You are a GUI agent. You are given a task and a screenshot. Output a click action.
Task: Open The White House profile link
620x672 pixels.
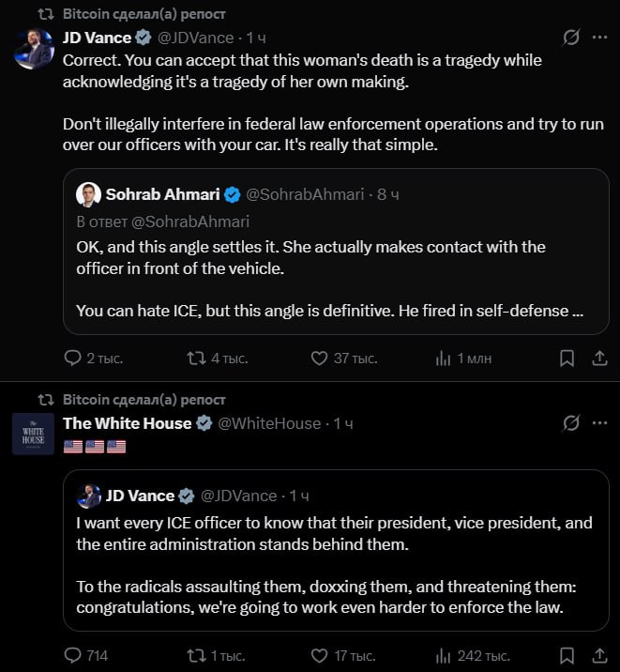coord(127,423)
